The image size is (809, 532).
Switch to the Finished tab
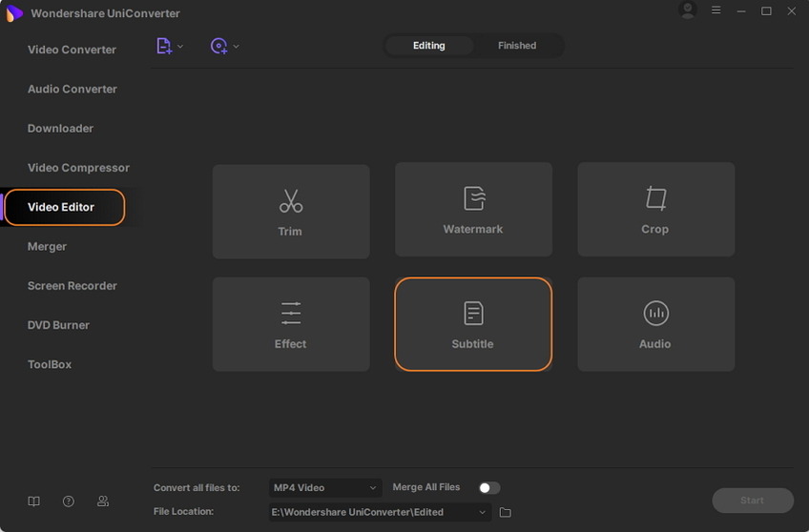pos(517,46)
